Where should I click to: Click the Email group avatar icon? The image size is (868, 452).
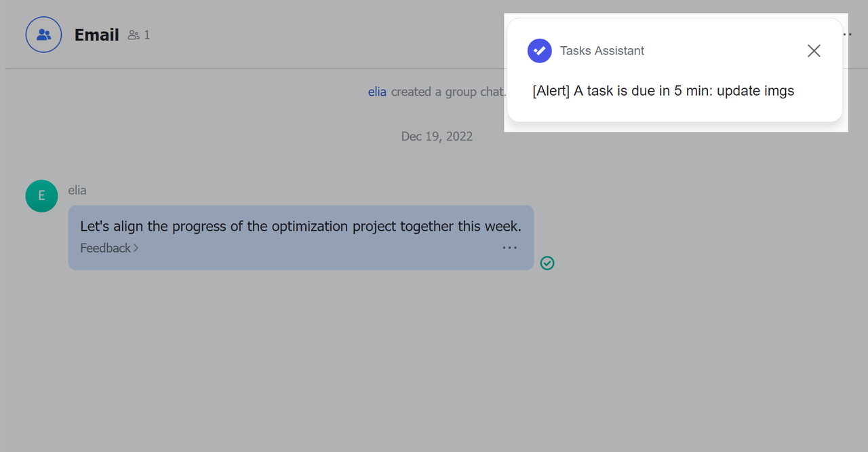[x=43, y=35]
